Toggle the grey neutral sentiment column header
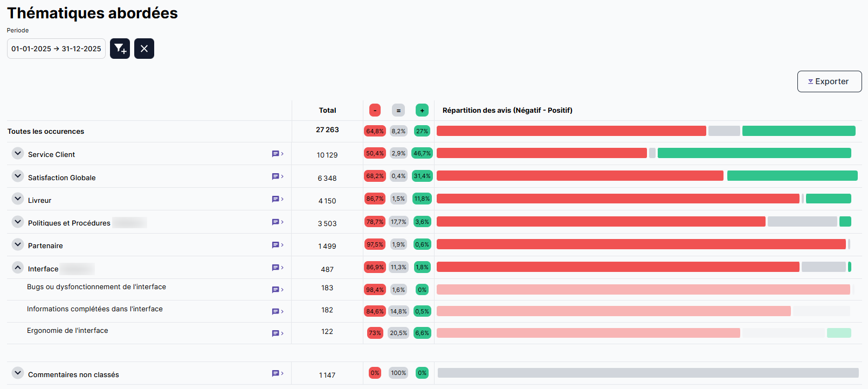 coord(398,111)
